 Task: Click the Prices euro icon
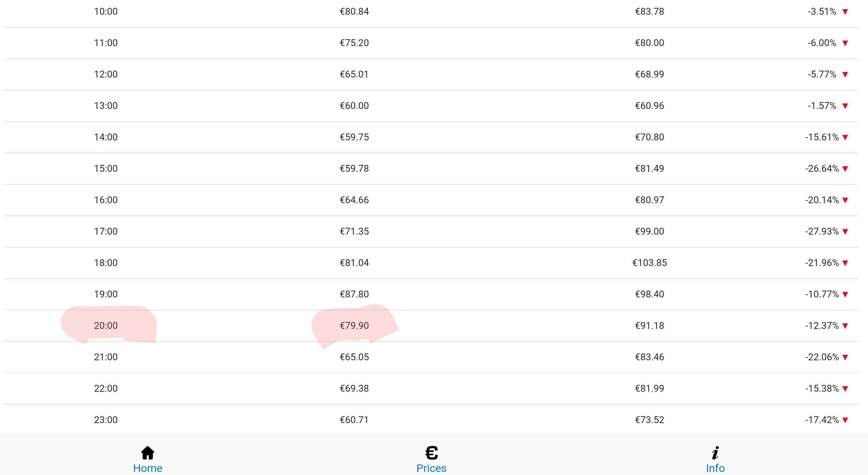432,453
